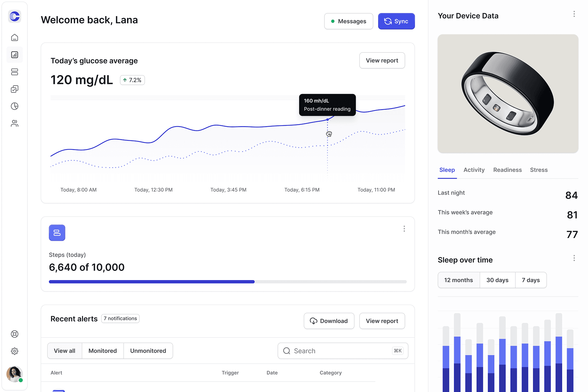The height and width of the screenshot is (392, 588).
Task: Click the 7 notifications badge
Action: pyautogui.click(x=120, y=319)
